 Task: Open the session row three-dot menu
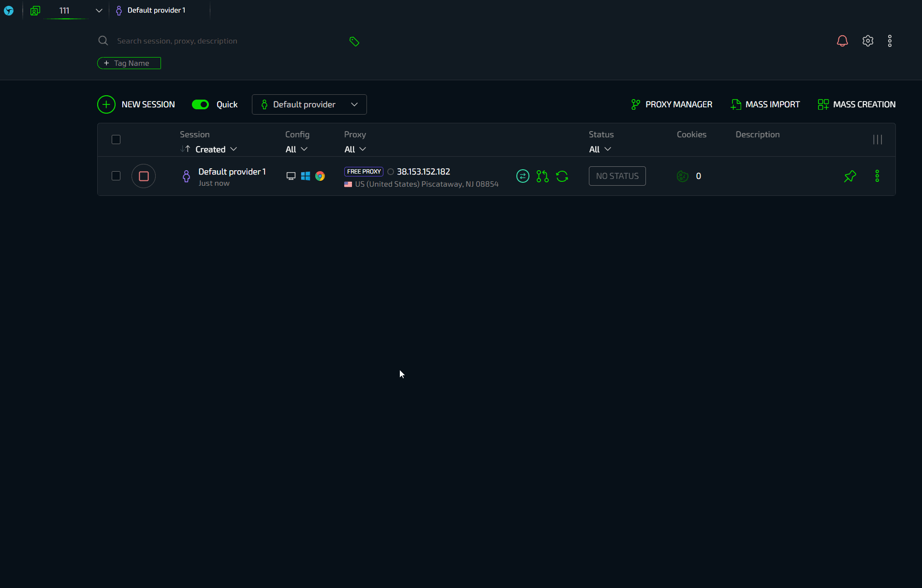(877, 176)
